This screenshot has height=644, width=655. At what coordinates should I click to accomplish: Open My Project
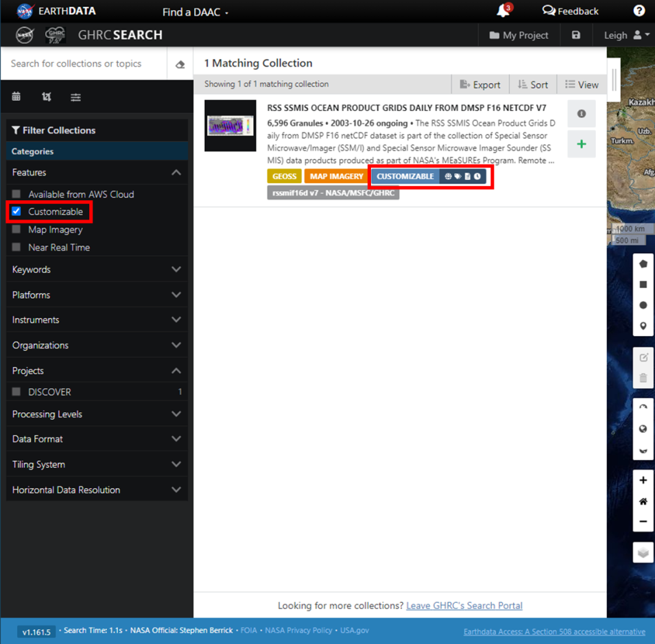(x=519, y=35)
